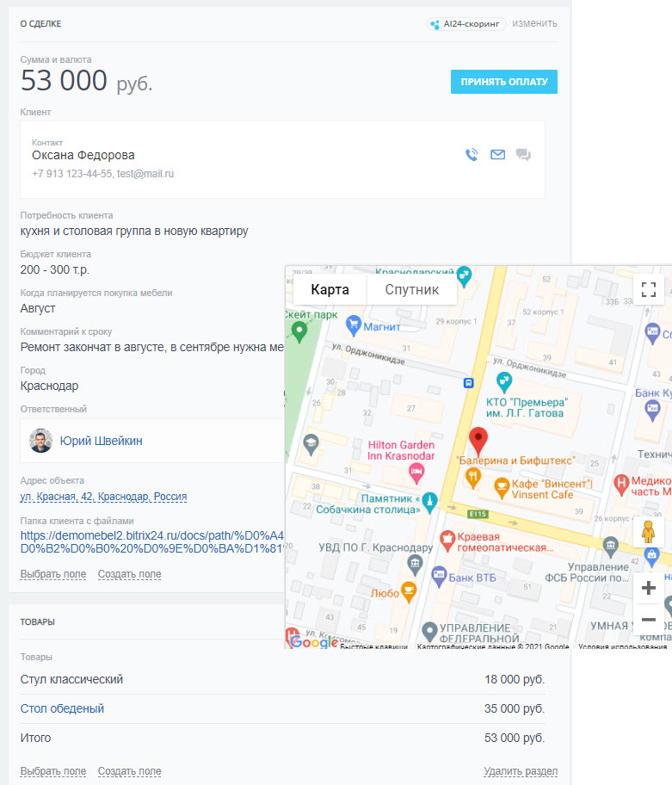The width and height of the screenshot is (672, 785).
Task: Click Балерина и Бифштекс restaurant marker
Action: pos(473,478)
